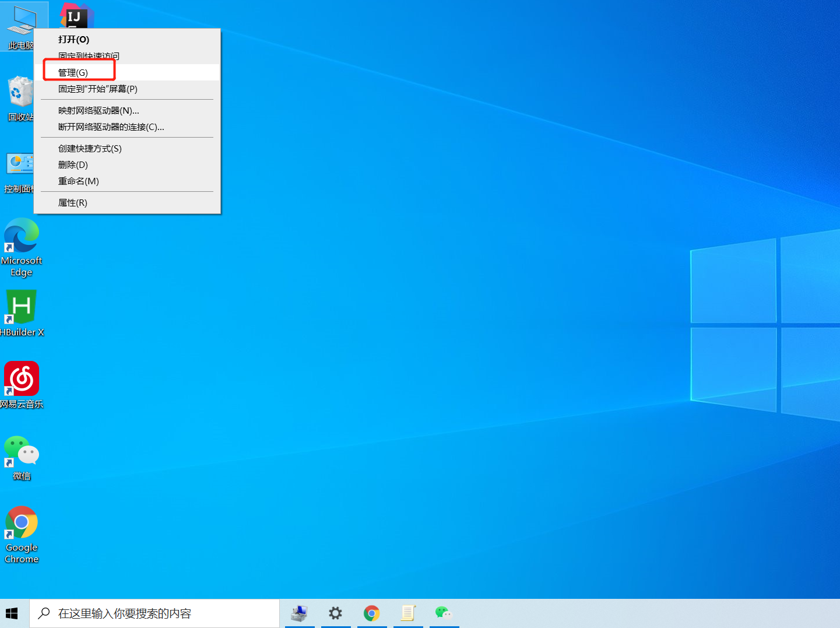Screen dimensions: 840x628
Task: Choose 固定到"开始"屏幕(P) menu entry
Action: [127, 89]
